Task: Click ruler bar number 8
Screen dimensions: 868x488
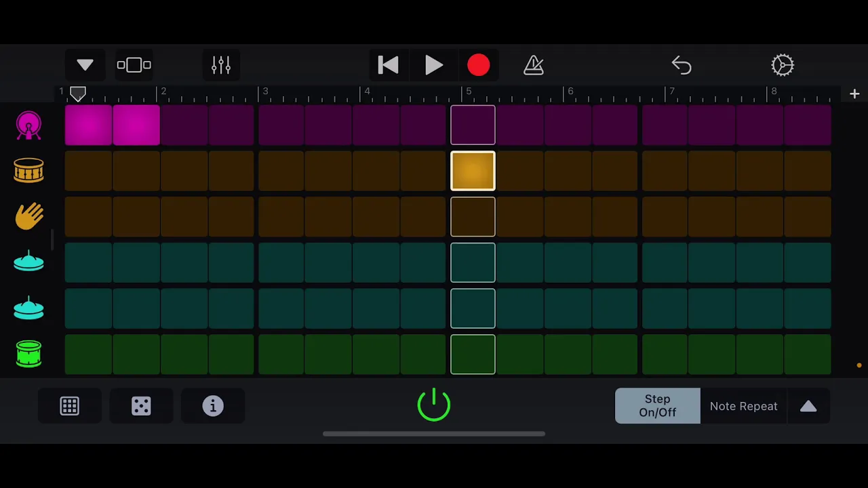Action: point(774,91)
